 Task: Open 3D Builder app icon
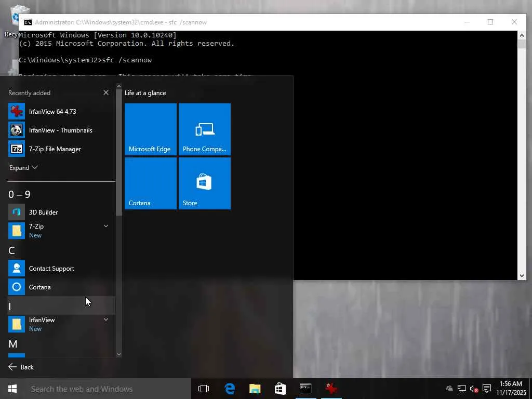17,212
